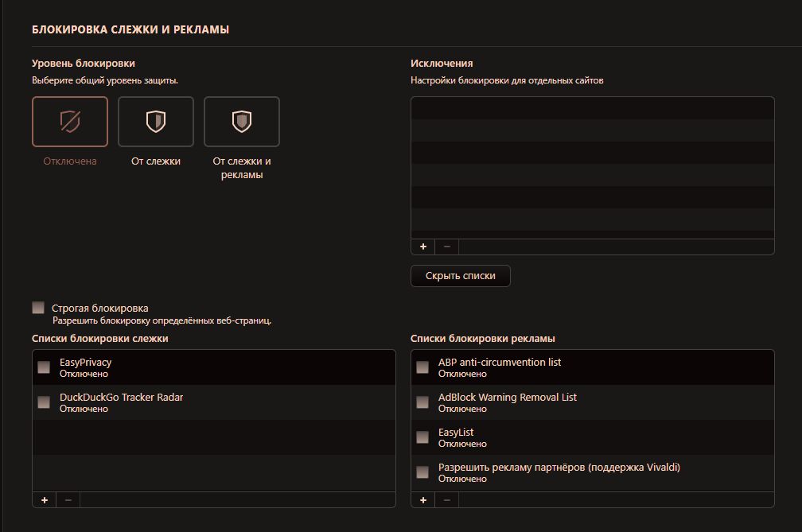Choose the tracker blocking shield icon
802x532 pixels.
156,122
